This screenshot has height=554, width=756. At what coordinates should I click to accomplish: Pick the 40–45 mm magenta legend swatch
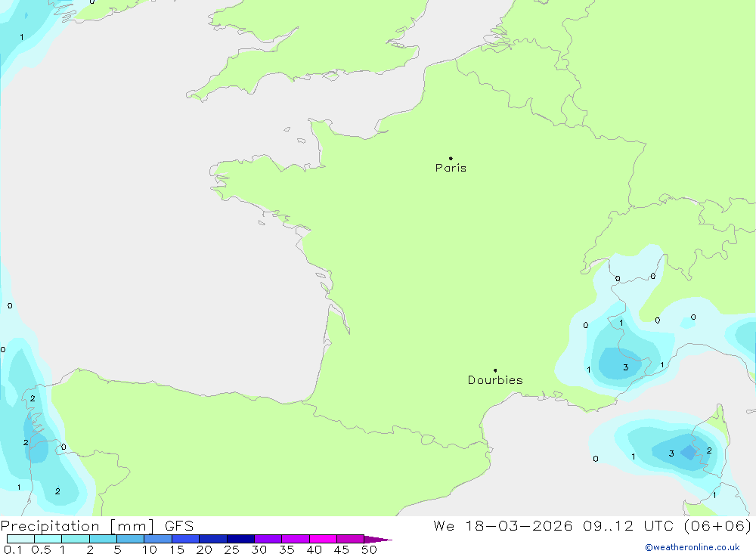323,539
